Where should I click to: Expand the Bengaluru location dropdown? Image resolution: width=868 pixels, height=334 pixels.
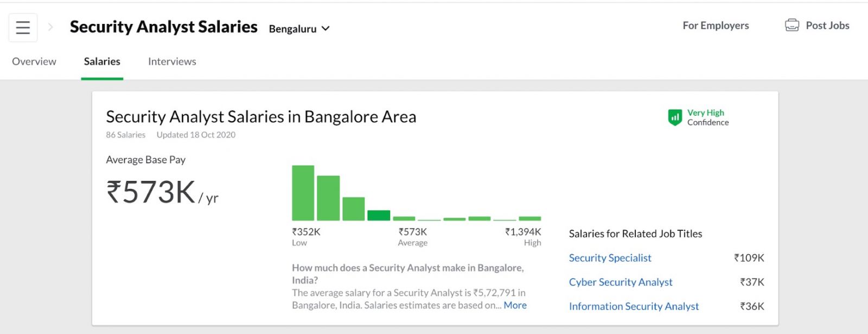click(x=293, y=29)
